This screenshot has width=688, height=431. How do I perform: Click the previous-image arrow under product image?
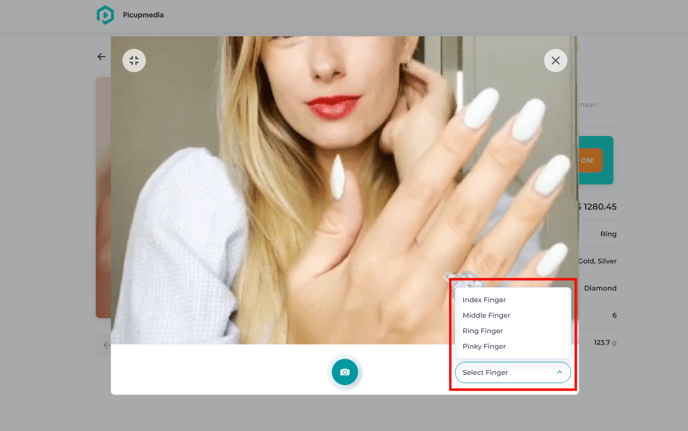[x=106, y=345]
